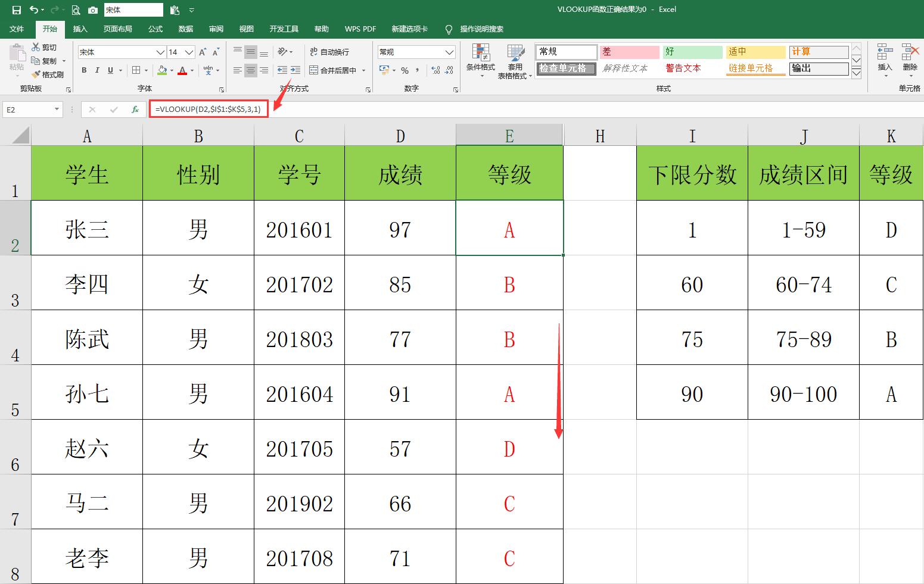This screenshot has height=584, width=924.
Task: Increase font size with the larger A icon
Action: [203, 52]
